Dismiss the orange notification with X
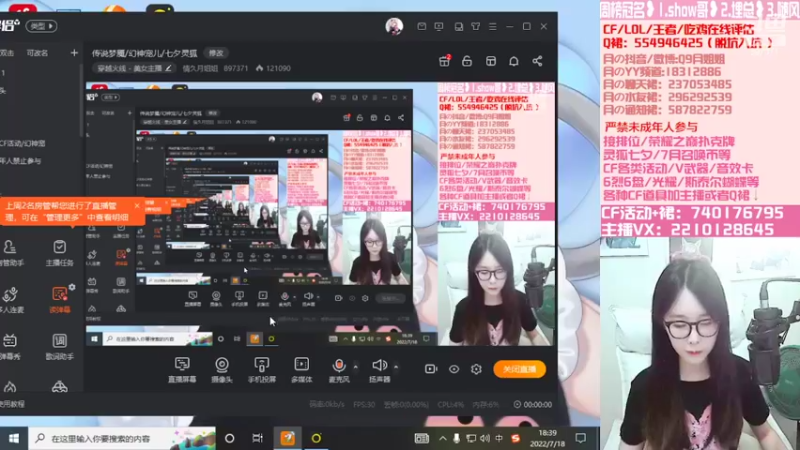This screenshot has height=450, width=800. (137, 206)
